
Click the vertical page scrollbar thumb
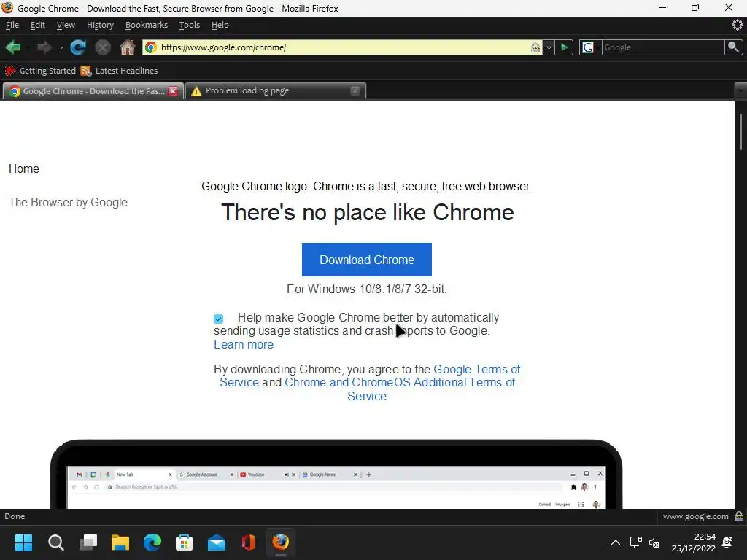coord(741,132)
